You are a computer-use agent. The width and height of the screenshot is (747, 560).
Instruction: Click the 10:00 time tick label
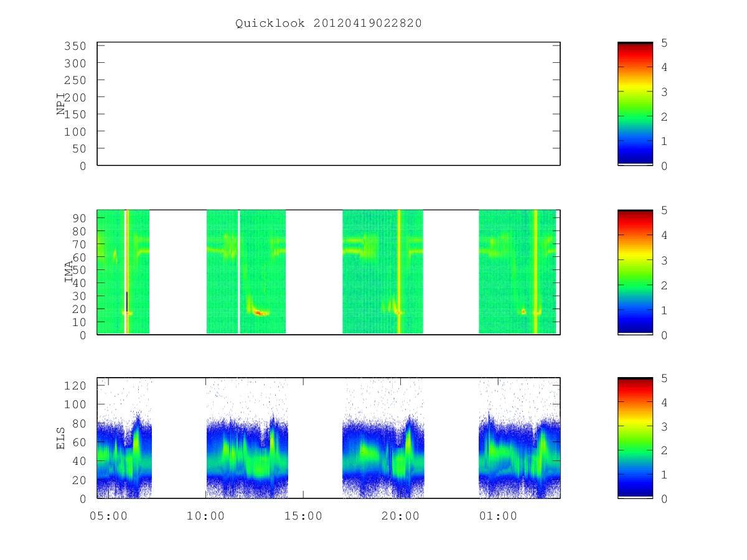206,516
